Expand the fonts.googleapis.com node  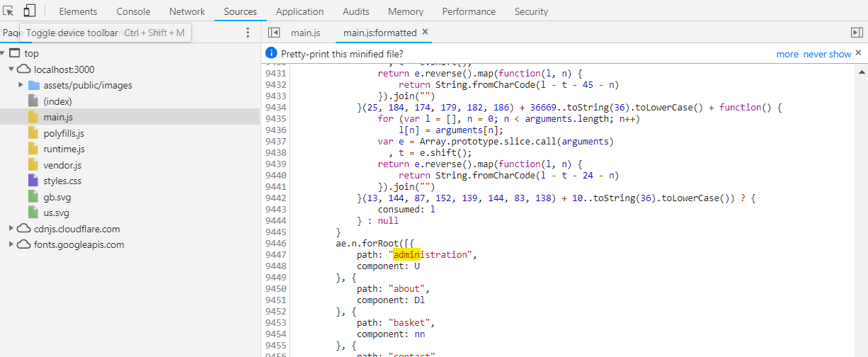11,244
